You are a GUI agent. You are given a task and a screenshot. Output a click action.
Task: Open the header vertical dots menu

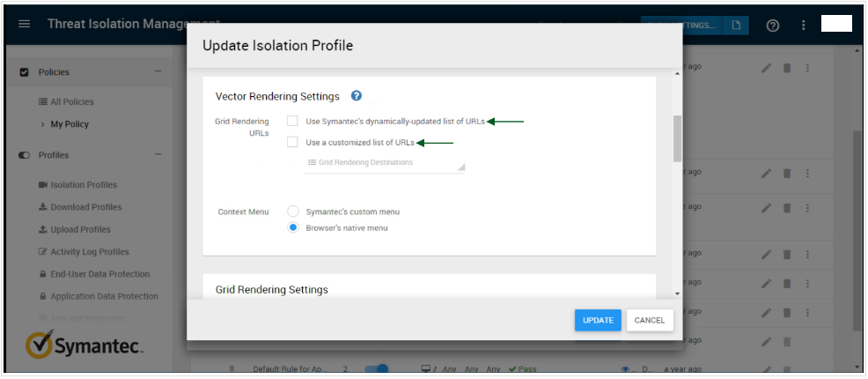[803, 25]
